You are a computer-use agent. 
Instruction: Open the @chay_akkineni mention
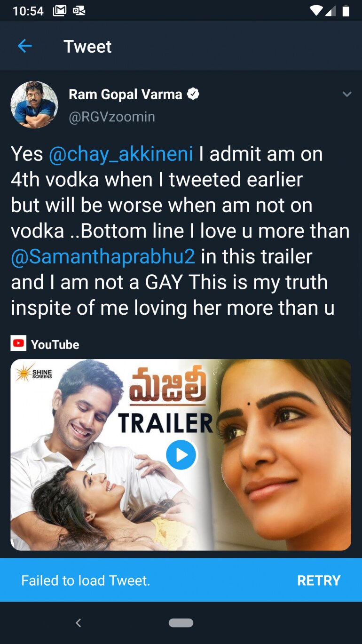(x=121, y=154)
